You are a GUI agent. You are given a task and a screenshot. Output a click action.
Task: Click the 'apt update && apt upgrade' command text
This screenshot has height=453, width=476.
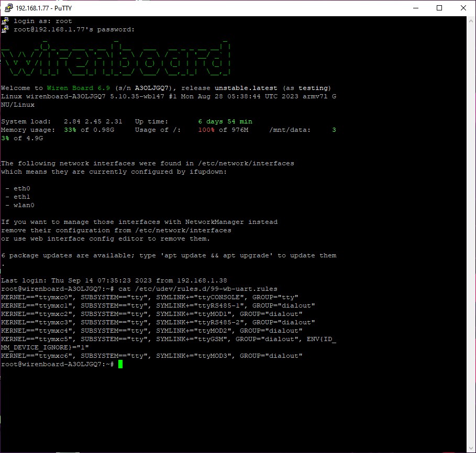[216, 255]
